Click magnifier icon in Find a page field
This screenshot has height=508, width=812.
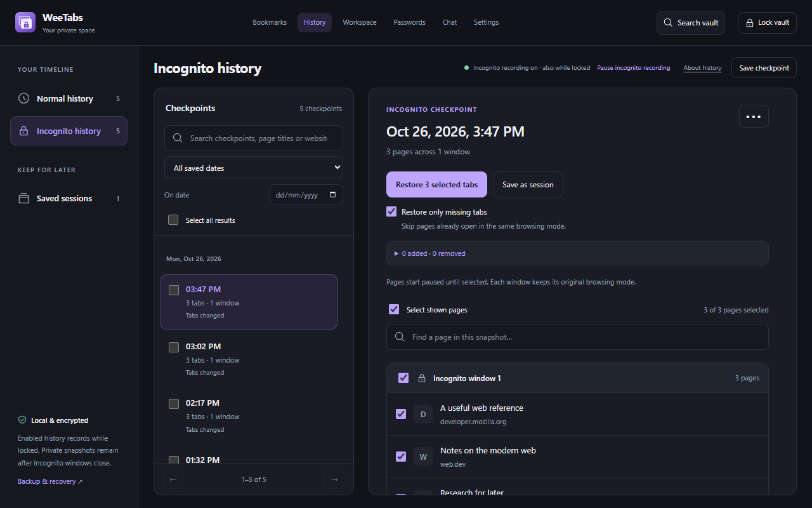[x=400, y=337]
